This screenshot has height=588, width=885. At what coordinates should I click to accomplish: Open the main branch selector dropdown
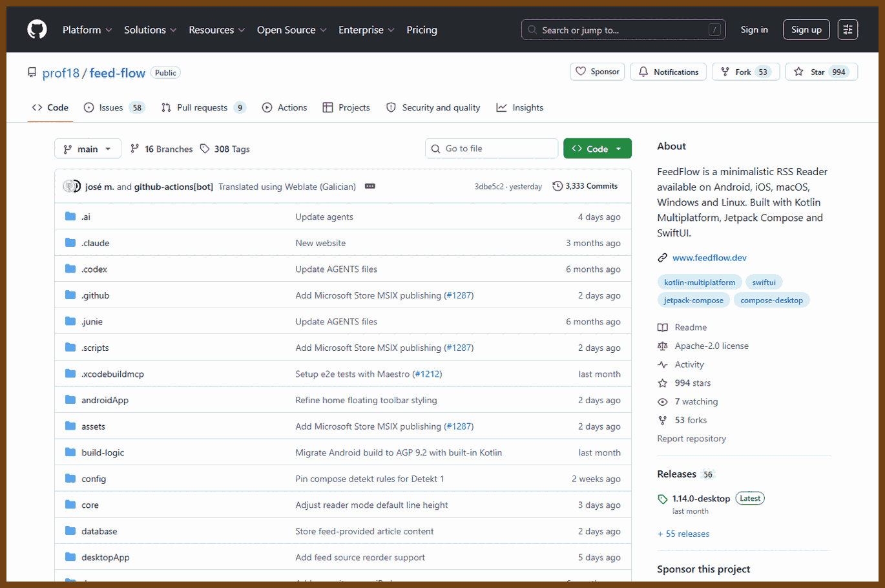[88, 149]
